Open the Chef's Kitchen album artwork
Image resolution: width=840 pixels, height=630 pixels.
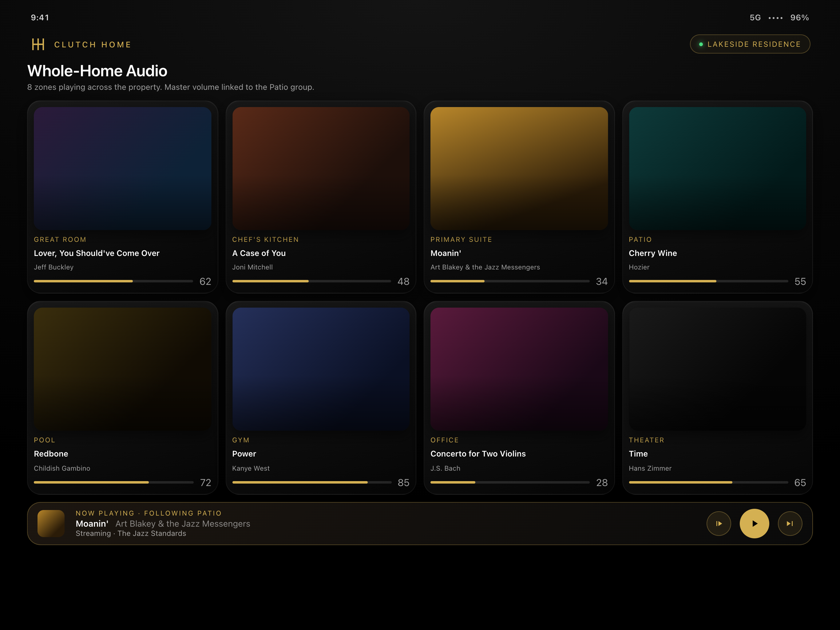[321, 168]
